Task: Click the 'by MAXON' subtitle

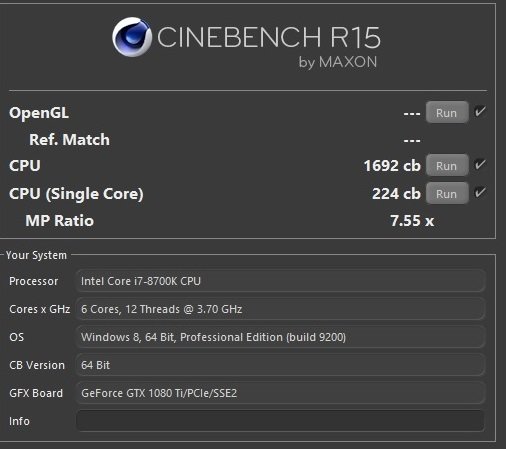Action: click(338, 62)
